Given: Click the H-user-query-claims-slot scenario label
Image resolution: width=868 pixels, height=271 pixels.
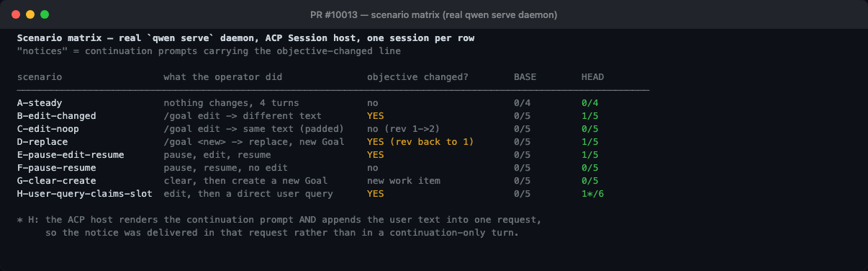Looking at the screenshot, I should (84, 194).
